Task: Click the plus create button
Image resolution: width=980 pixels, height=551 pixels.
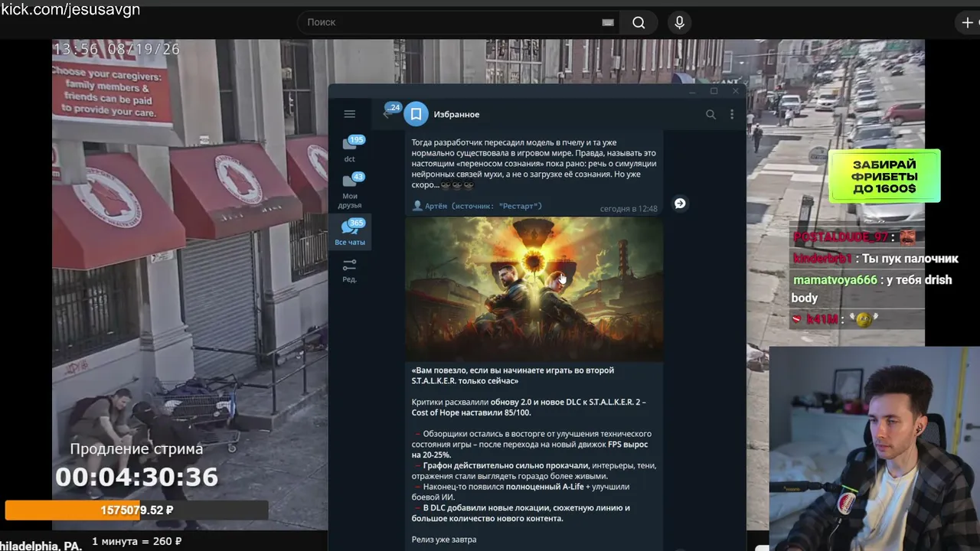Action: pos(968,22)
